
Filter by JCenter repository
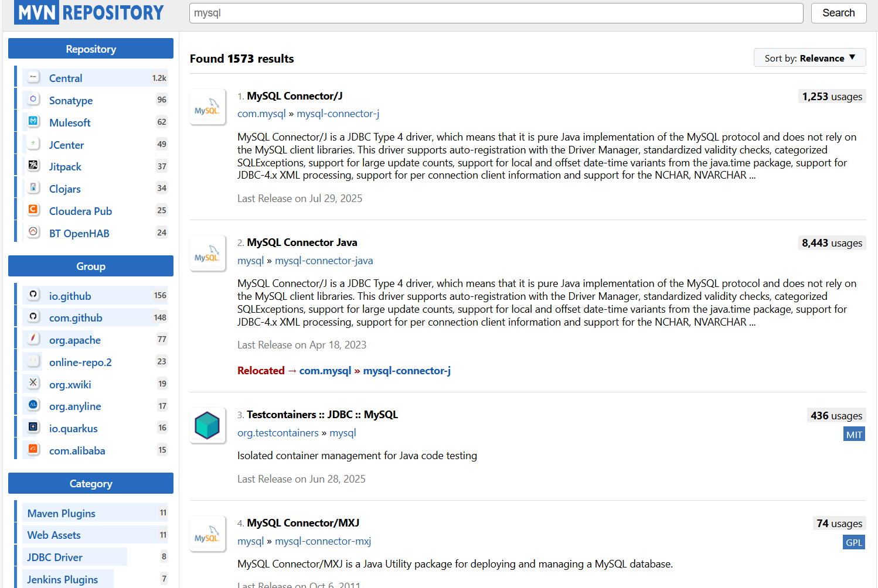[x=95, y=145]
